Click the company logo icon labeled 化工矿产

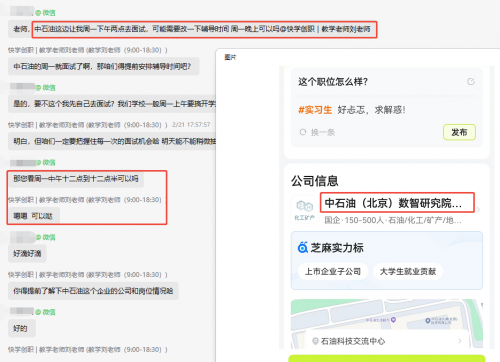(304, 210)
